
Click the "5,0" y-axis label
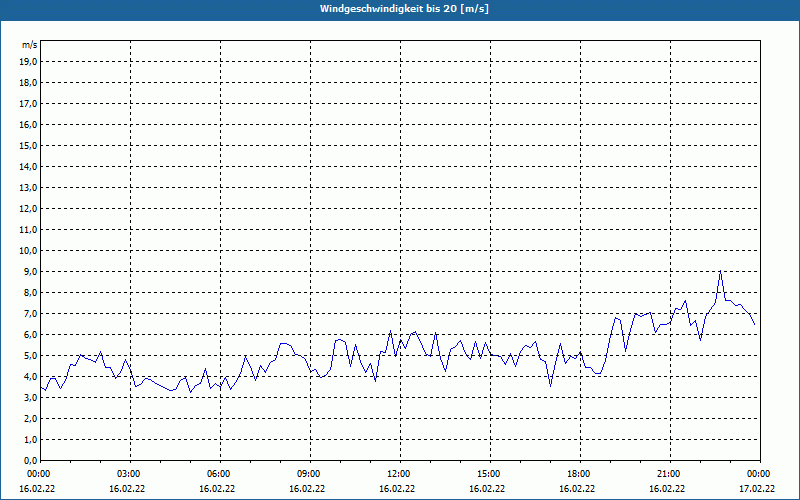[x=31, y=356]
